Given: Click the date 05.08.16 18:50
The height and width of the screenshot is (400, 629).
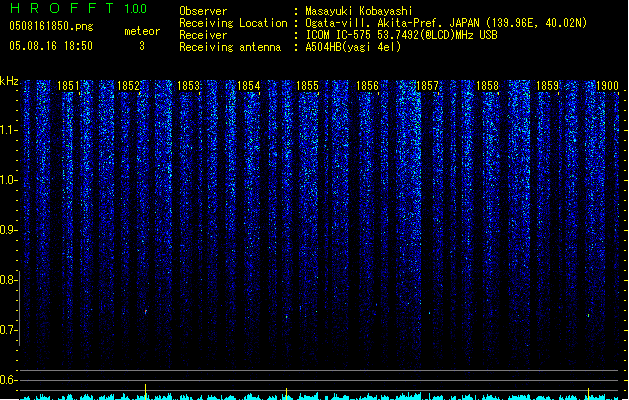Looking at the screenshot, I should click(51, 46).
